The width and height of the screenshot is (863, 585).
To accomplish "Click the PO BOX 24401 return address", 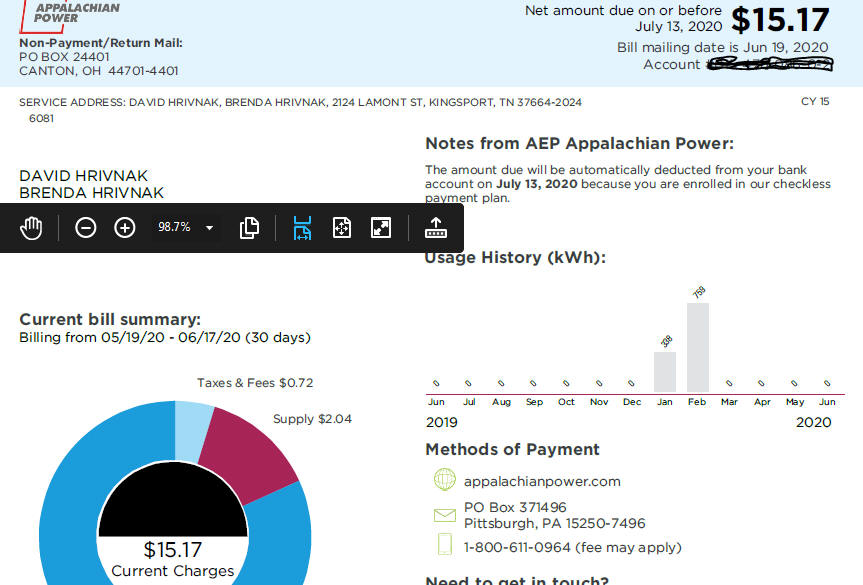I will tap(64, 57).
